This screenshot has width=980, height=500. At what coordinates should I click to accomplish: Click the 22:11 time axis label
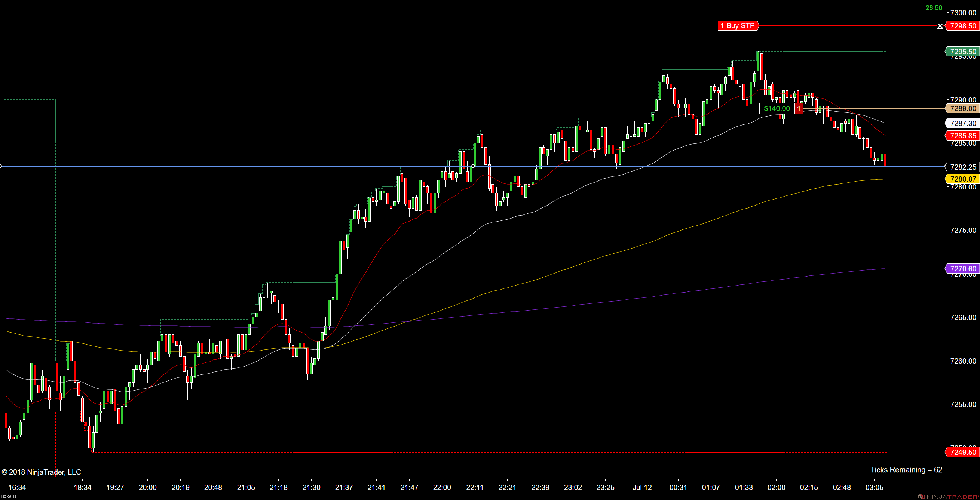[x=475, y=487]
